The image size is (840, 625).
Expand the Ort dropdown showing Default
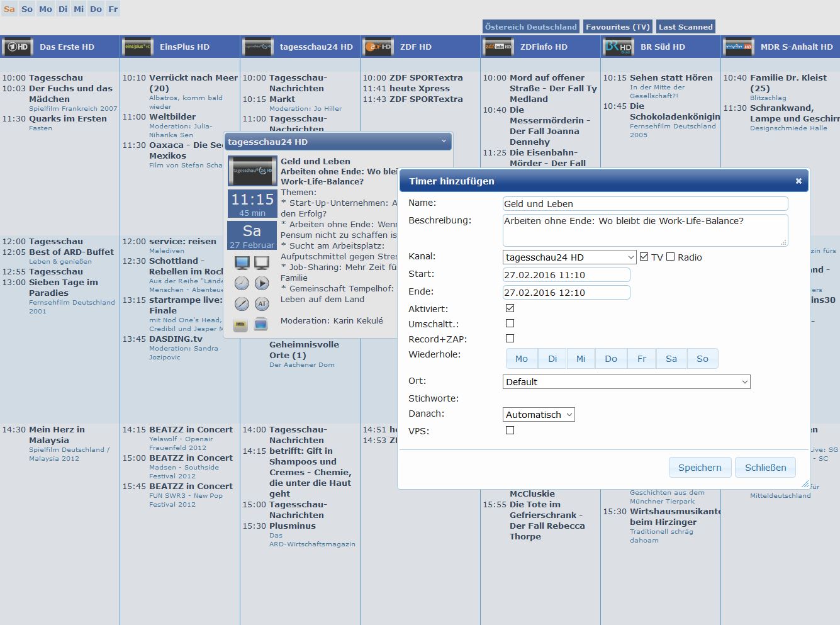(627, 382)
